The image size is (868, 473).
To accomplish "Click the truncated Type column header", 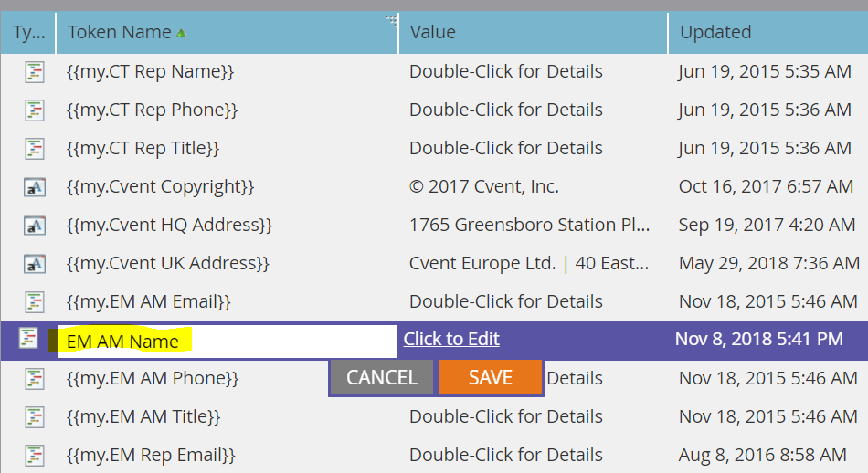I will (28, 32).
